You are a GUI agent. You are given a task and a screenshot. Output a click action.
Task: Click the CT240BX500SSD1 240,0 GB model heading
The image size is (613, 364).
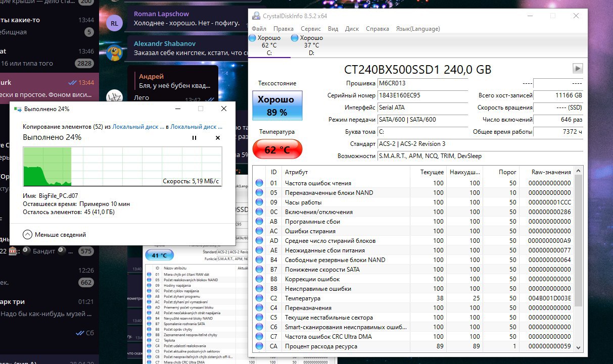417,70
